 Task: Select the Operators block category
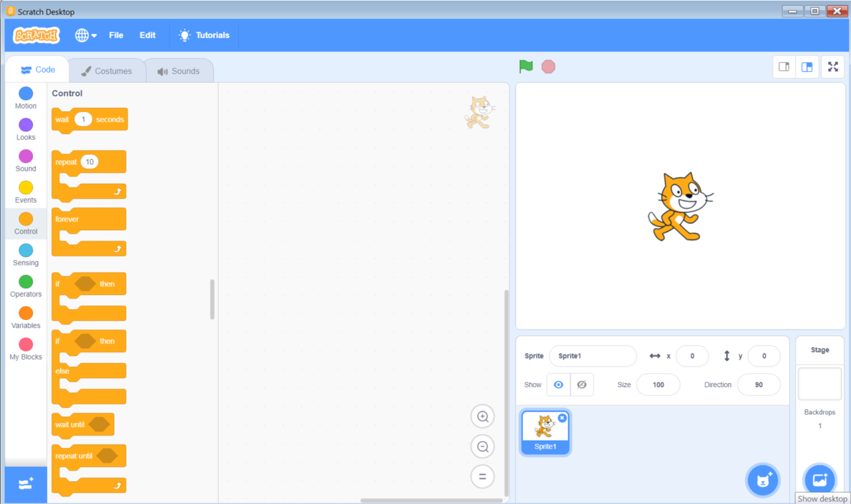point(26,286)
